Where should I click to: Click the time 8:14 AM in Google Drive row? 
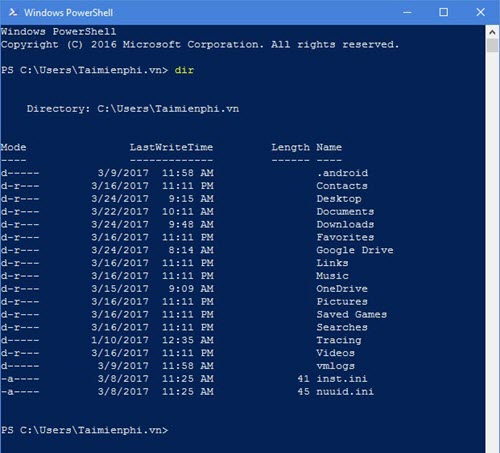[191, 250]
